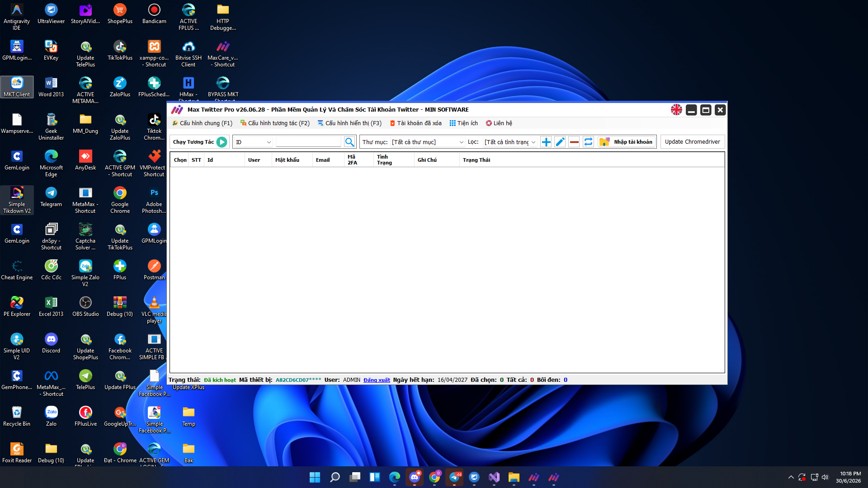Select the Bandicam desktop icon
The image size is (868, 488).
154,14
